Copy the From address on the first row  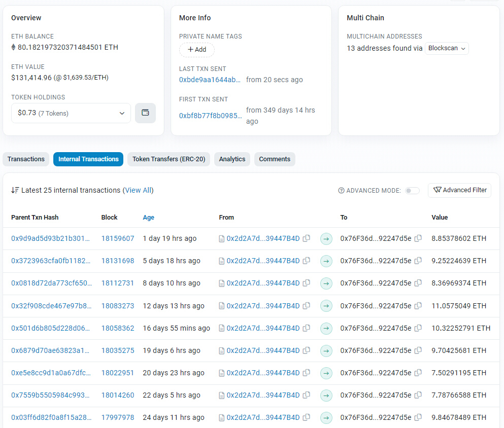(307, 238)
